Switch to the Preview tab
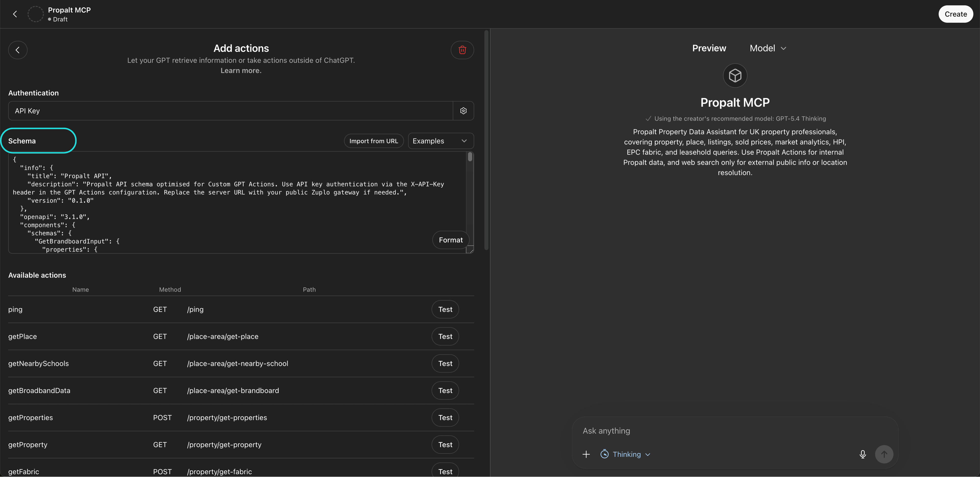Screen dimensions: 980x477 709,48
